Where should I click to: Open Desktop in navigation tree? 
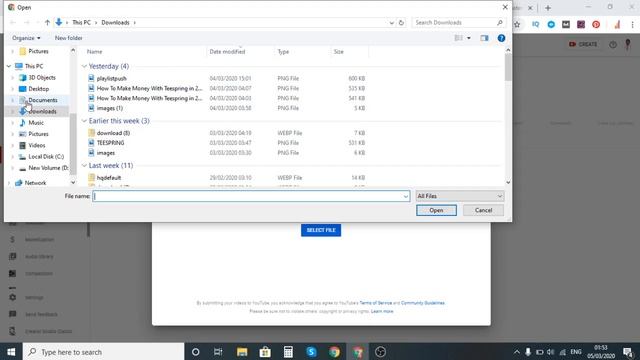click(38, 89)
